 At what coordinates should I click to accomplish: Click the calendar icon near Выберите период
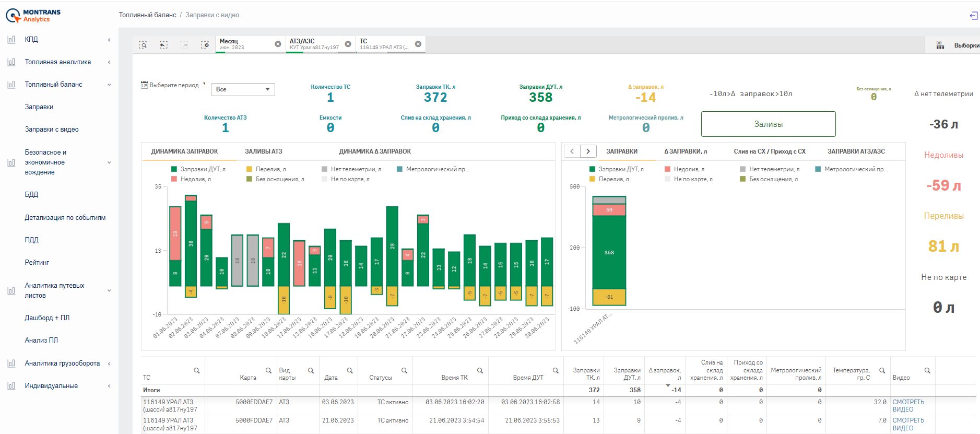[145, 85]
